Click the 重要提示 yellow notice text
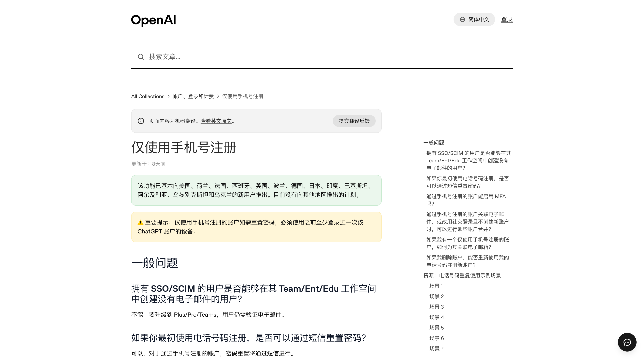 pyautogui.click(x=256, y=227)
